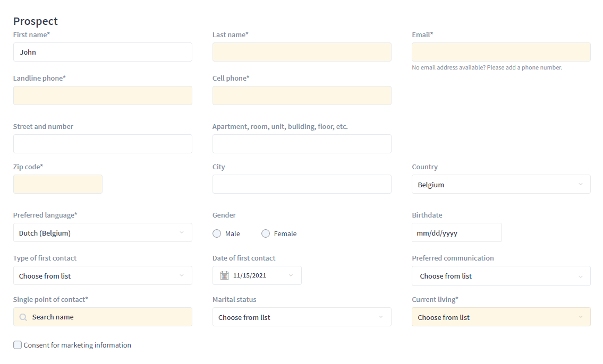Open the Country dropdown showing Belgium
The height and width of the screenshot is (364, 603).
coord(501,184)
